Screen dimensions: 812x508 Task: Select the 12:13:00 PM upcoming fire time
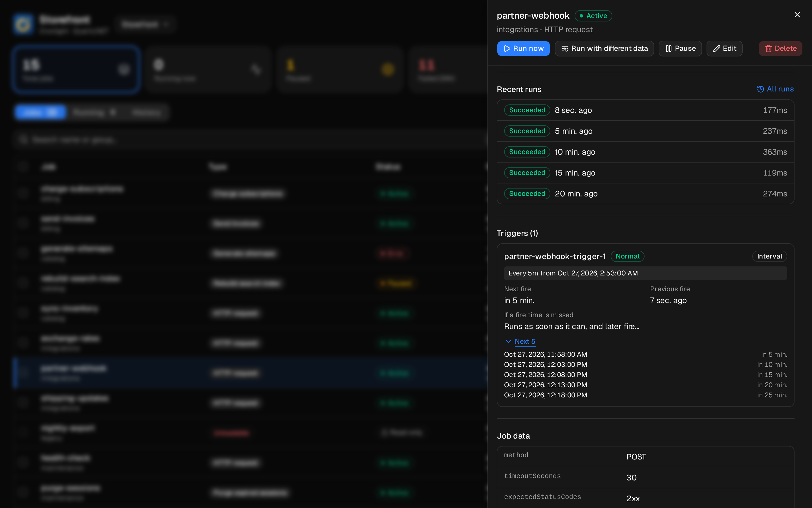tap(546, 385)
